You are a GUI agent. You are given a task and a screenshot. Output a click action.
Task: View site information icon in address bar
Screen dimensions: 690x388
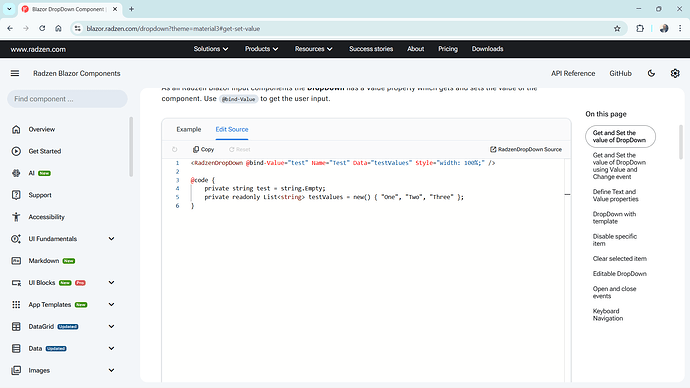[77, 29]
